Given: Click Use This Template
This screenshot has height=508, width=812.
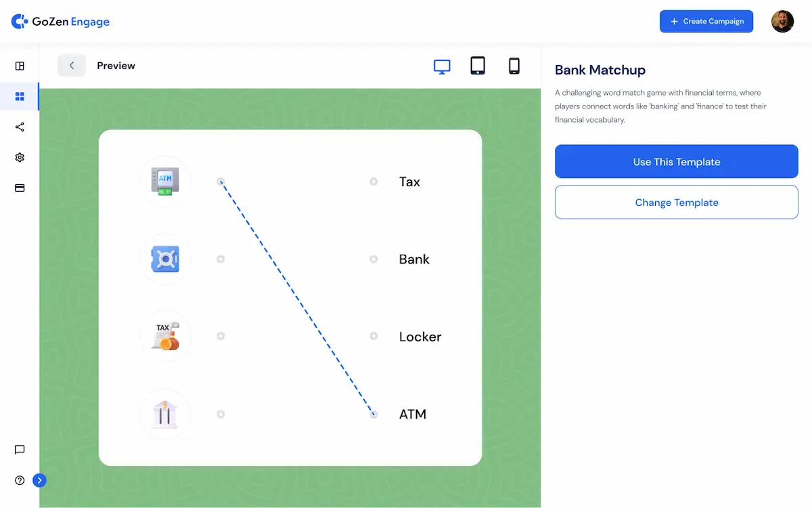Looking at the screenshot, I should [676, 161].
